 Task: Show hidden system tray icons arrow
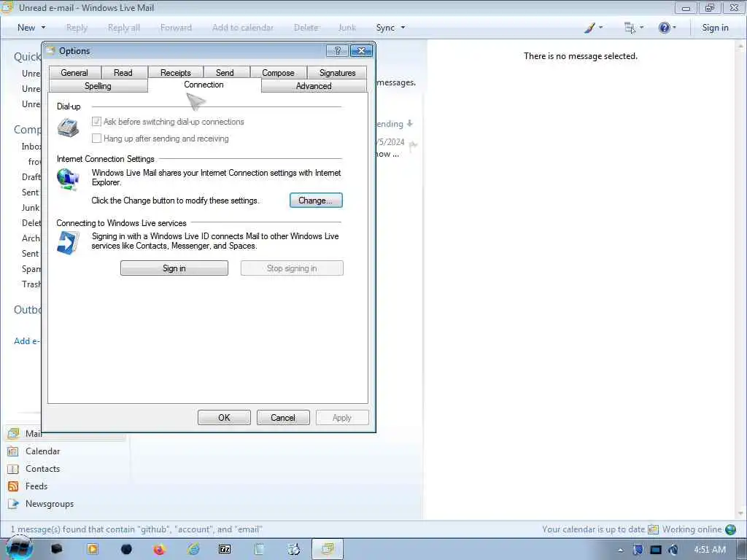pos(620,550)
